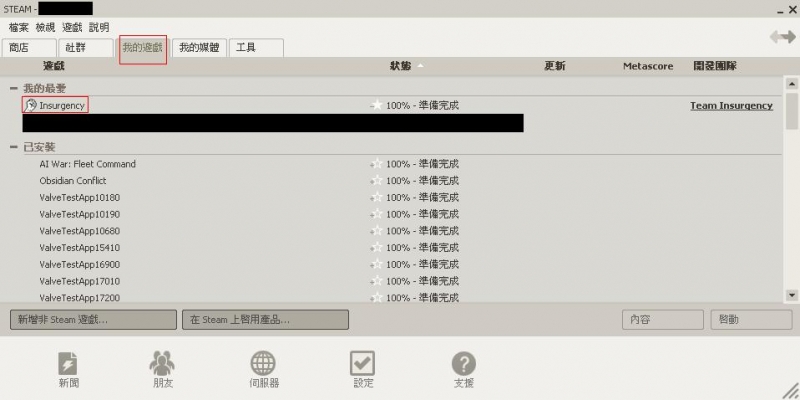Sort by 狀態 column header arrow
Image resolution: width=800 pixels, height=400 pixels.
(420, 66)
